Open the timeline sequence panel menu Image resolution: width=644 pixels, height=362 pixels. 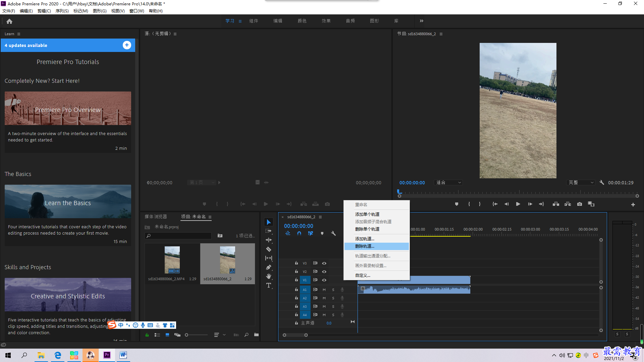tap(320, 217)
